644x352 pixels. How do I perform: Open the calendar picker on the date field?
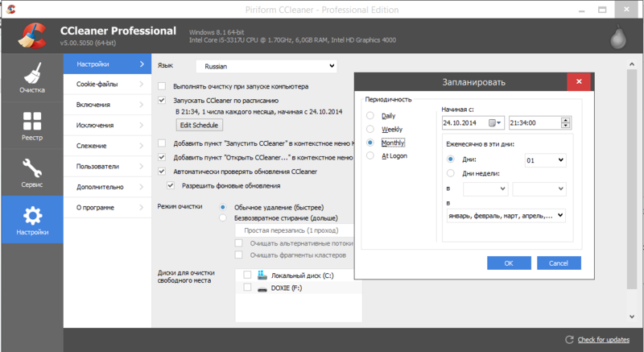(495, 122)
